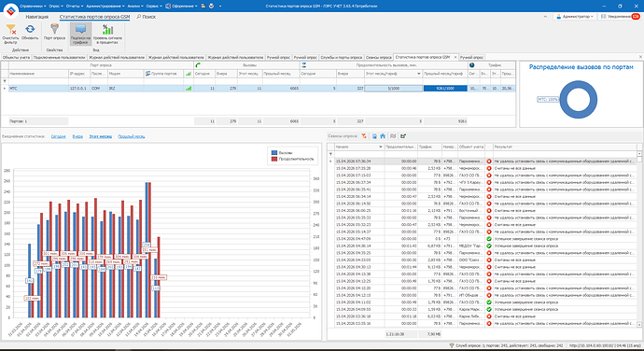Click the ports grid filter row icon
The image size is (644, 351).
(5, 81)
